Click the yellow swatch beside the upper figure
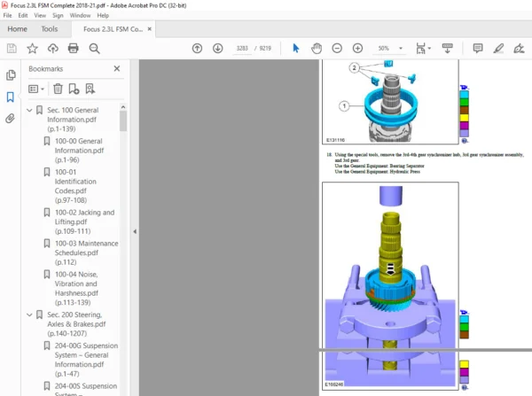Image resolution: width=532 pixels, height=396 pixels. tap(464, 117)
